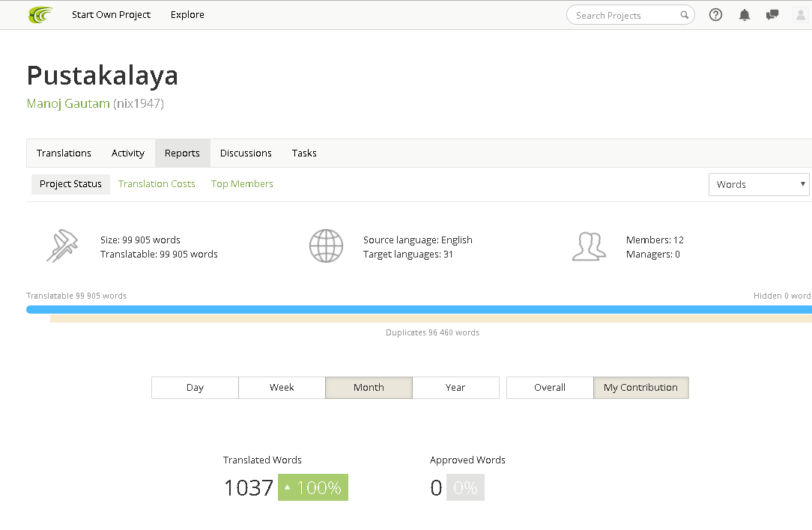Select the Year period toggle
Image resolution: width=812 pixels, height=530 pixels.
pyautogui.click(x=455, y=388)
